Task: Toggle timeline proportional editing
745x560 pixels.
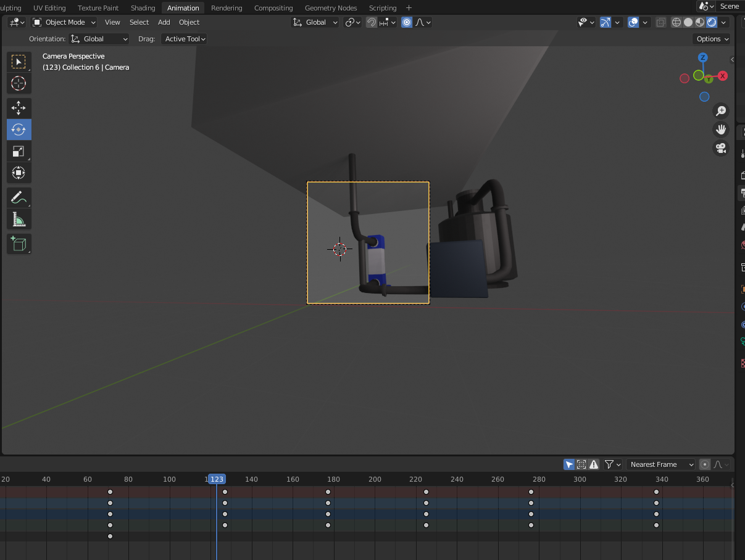Action: coord(705,464)
